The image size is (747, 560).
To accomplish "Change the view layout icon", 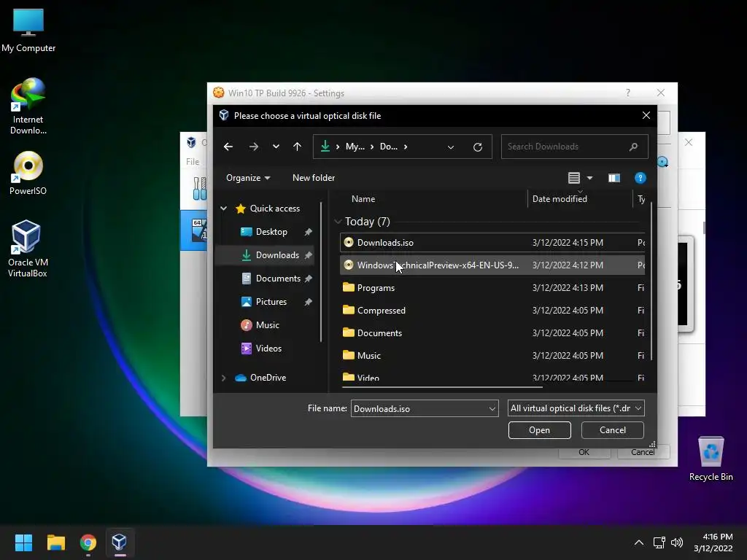I will pos(573,178).
